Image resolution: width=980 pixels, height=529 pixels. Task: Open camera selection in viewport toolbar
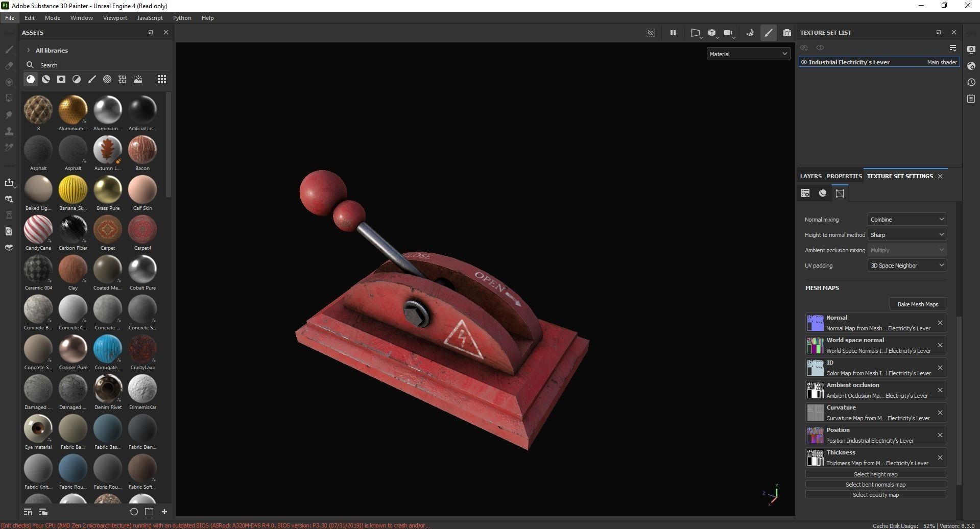(x=729, y=33)
